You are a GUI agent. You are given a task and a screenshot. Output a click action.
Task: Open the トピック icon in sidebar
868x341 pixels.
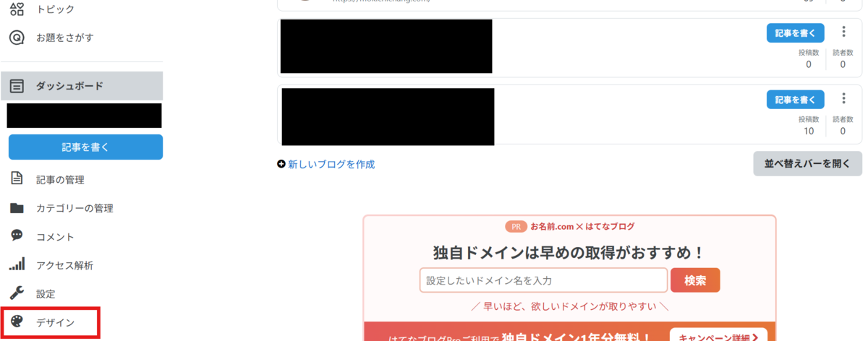pos(17,9)
